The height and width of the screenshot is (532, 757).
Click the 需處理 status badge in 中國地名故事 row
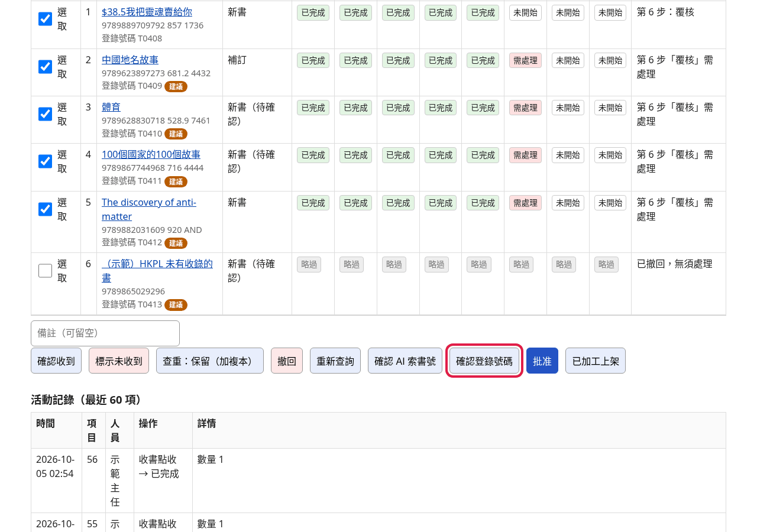(525, 60)
